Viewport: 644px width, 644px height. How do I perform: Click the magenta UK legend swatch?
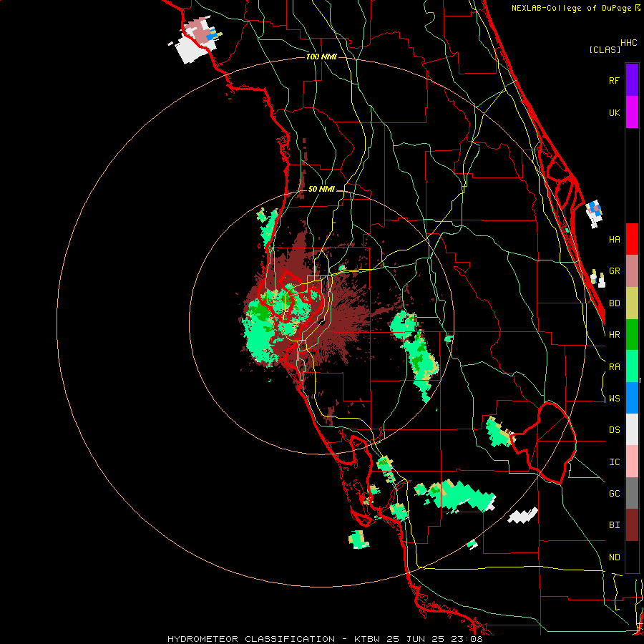[x=632, y=112]
